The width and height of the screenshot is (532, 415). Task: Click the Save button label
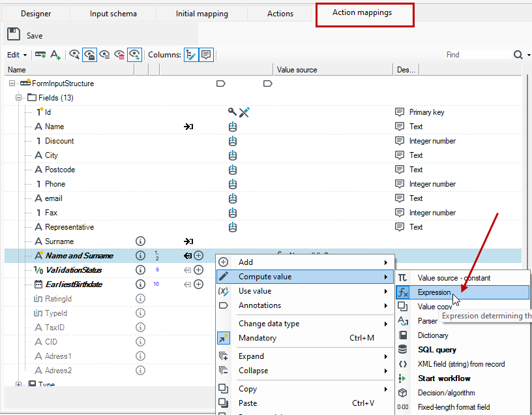tap(35, 36)
